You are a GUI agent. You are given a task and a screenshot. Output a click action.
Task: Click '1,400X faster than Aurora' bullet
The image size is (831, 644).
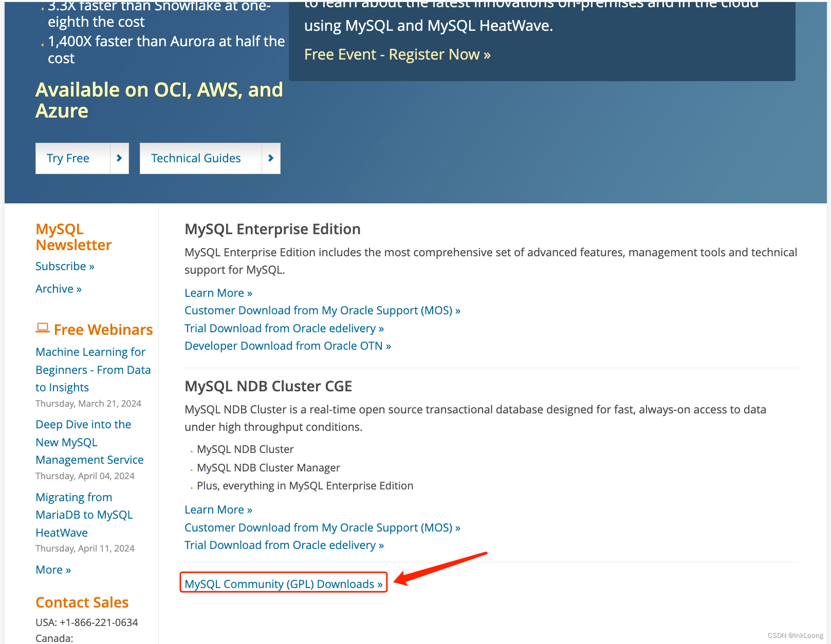(x=167, y=50)
